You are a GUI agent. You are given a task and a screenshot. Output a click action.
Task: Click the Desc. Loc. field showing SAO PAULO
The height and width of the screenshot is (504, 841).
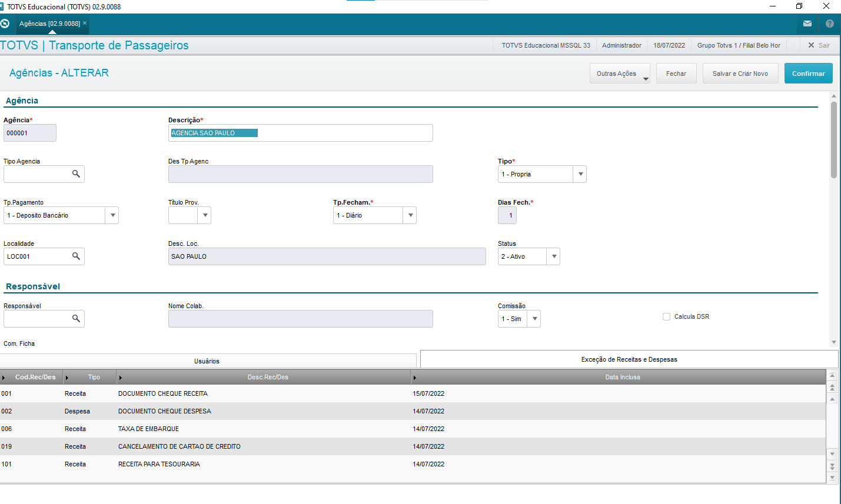click(327, 256)
